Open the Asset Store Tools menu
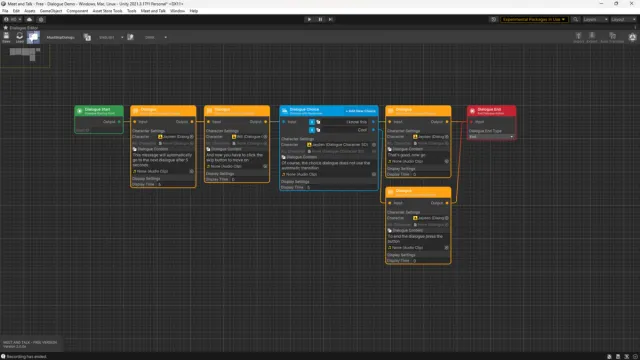 107,11
